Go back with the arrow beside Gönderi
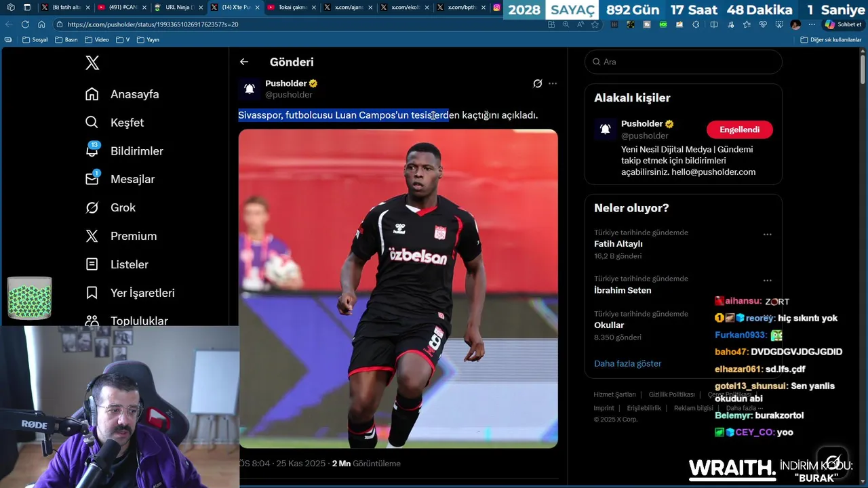This screenshot has width=868, height=488. click(244, 62)
